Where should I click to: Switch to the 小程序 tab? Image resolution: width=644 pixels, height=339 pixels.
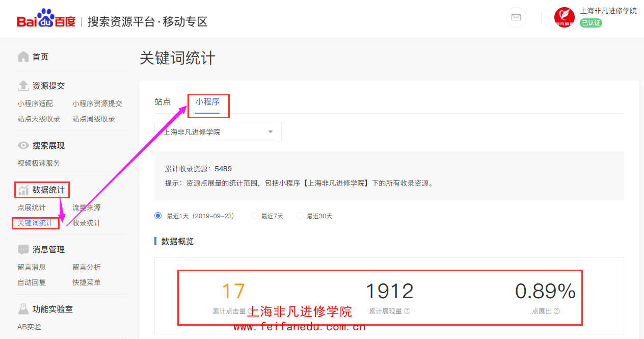[x=207, y=101]
